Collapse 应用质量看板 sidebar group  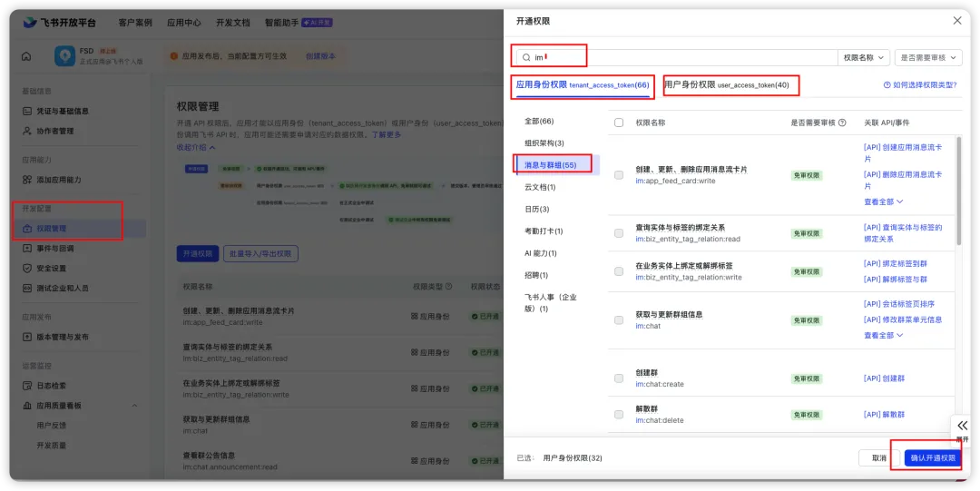coord(134,406)
